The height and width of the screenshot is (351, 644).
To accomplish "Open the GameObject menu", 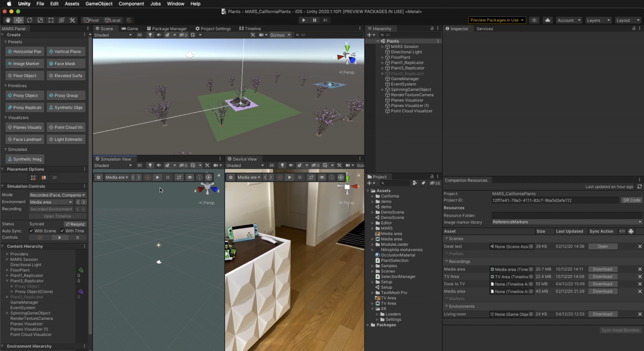I will [x=99, y=4].
